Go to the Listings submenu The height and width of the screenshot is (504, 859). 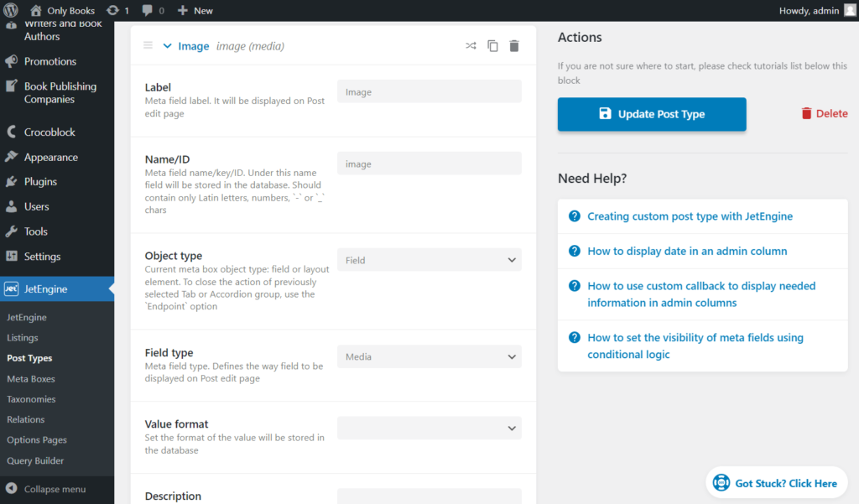coord(23,337)
